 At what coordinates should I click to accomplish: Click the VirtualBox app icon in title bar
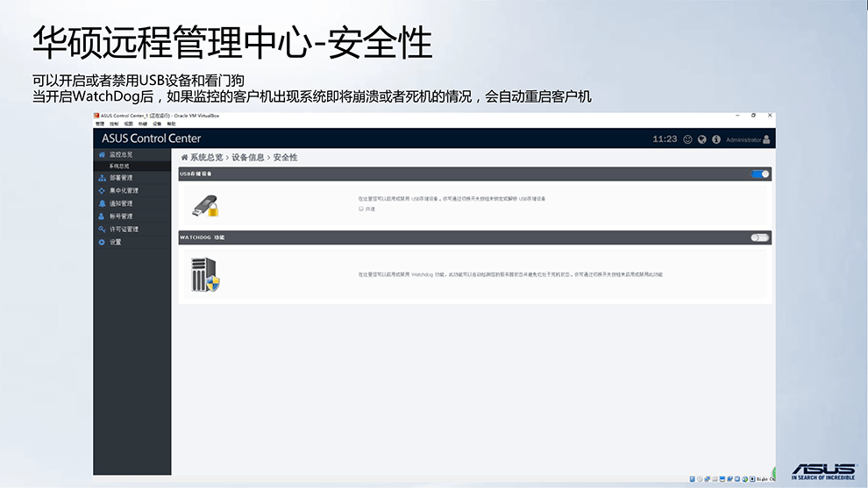pyautogui.click(x=96, y=116)
